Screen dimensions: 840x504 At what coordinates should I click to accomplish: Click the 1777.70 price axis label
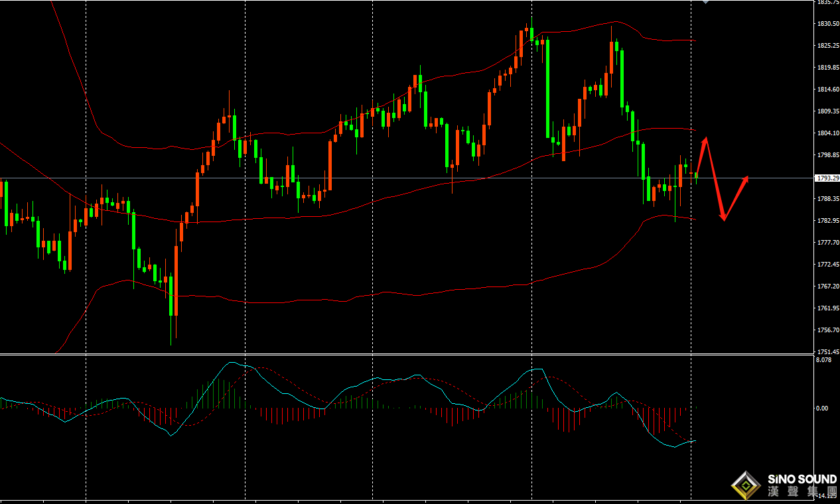(x=827, y=243)
